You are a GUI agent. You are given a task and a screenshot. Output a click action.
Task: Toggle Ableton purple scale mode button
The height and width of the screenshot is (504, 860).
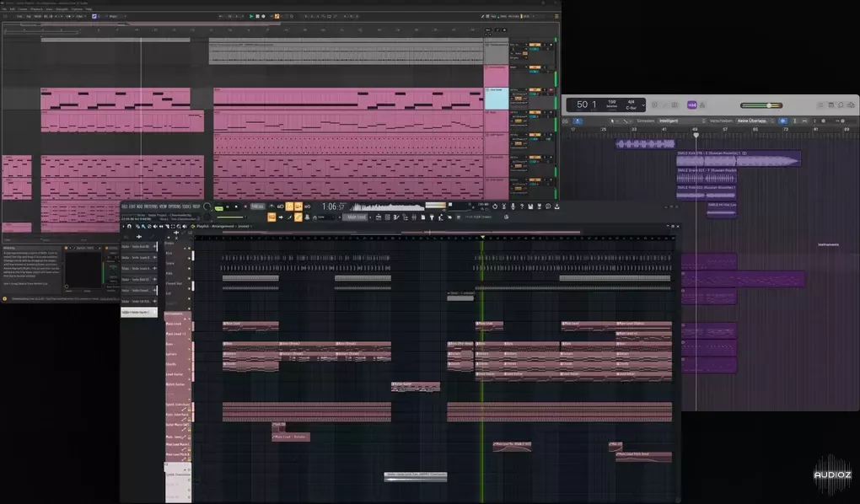94,16
